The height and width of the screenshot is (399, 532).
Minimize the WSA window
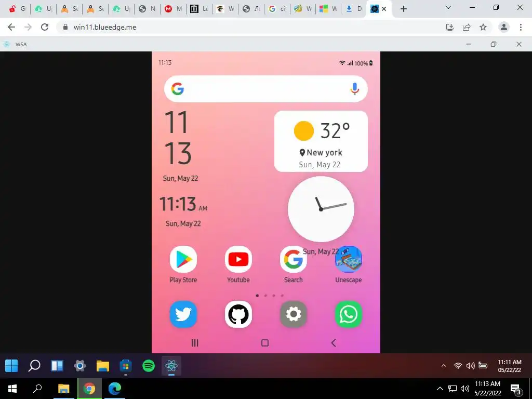(469, 44)
